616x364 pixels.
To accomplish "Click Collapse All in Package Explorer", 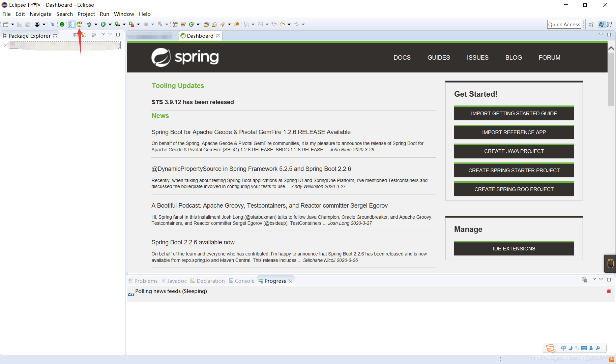I will [x=76, y=35].
